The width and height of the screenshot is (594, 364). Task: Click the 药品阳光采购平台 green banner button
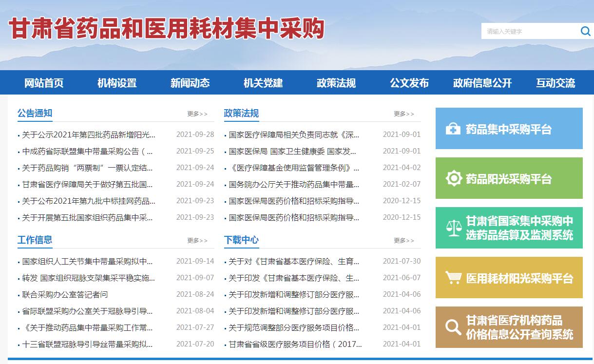509,178
